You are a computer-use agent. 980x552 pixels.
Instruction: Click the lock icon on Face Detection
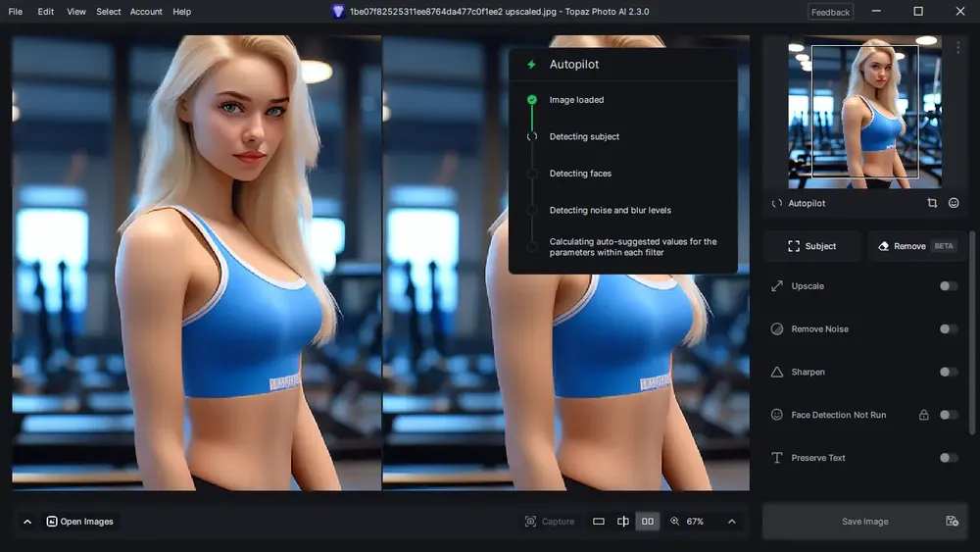point(923,415)
